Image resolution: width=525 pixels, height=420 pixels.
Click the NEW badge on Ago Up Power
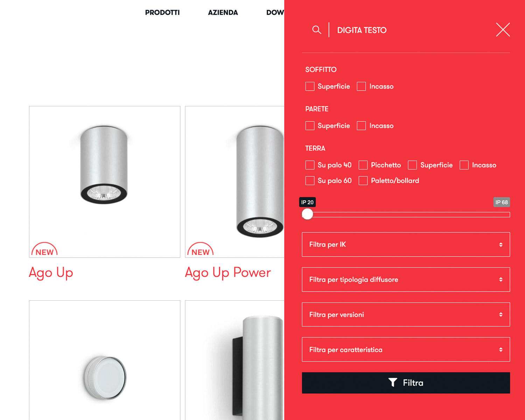pyautogui.click(x=200, y=249)
